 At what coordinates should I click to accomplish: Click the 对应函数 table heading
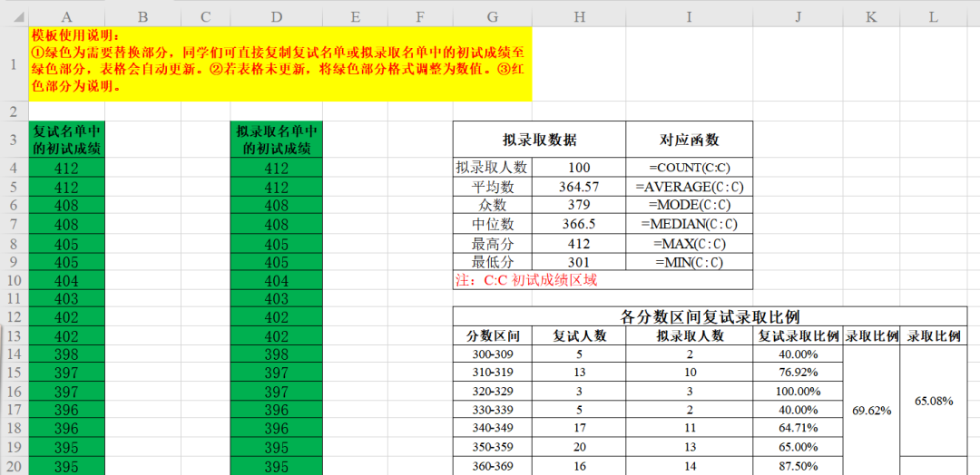point(690,140)
